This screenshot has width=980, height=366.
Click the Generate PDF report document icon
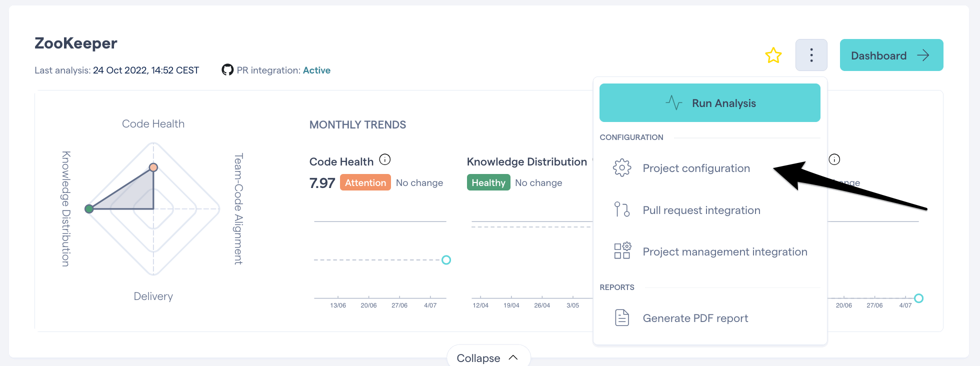pos(622,317)
